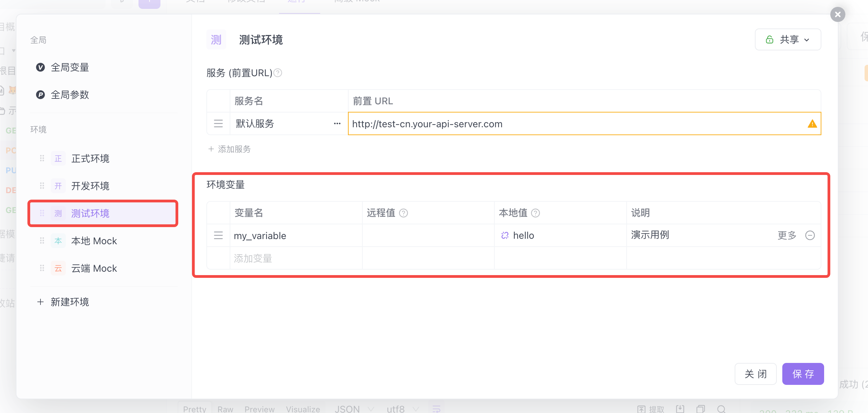Select the 本地 Mock environment
The image size is (868, 413).
94,240
